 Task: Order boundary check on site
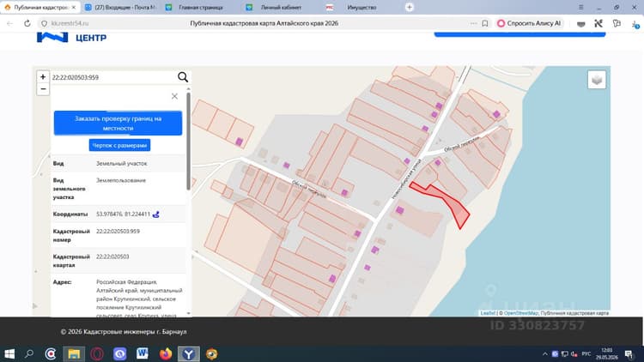pyautogui.click(x=118, y=124)
